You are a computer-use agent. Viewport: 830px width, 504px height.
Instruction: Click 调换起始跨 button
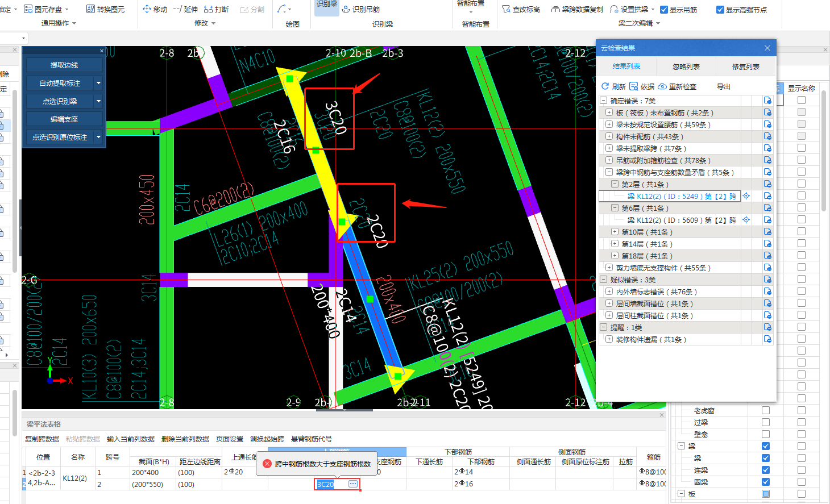267,439
